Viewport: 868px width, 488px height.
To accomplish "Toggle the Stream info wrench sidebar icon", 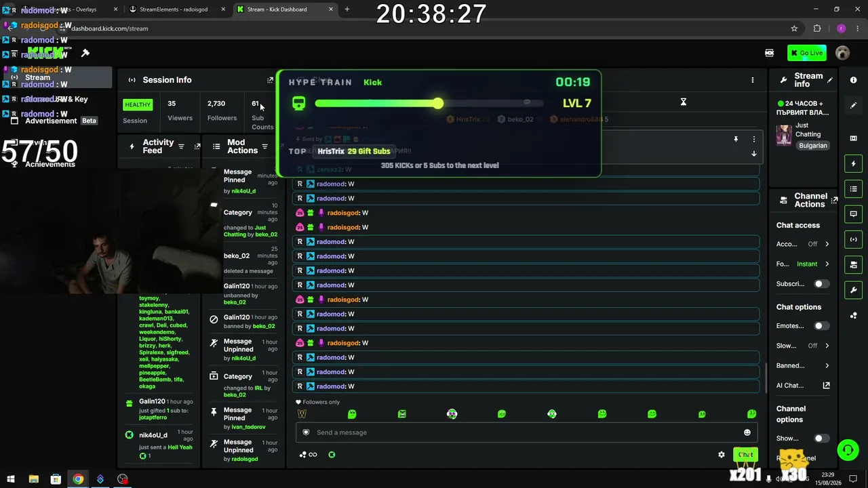I will pos(853,290).
